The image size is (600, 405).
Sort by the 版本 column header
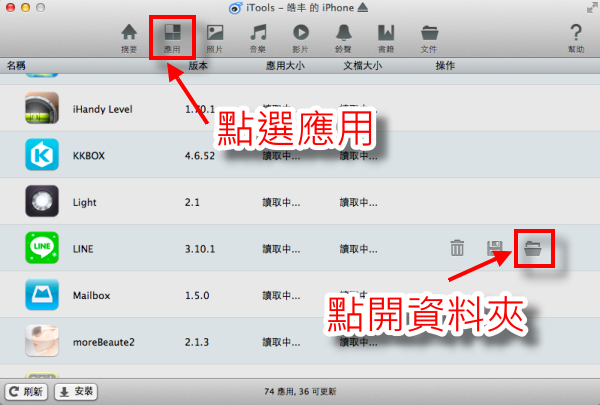[x=198, y=66]
